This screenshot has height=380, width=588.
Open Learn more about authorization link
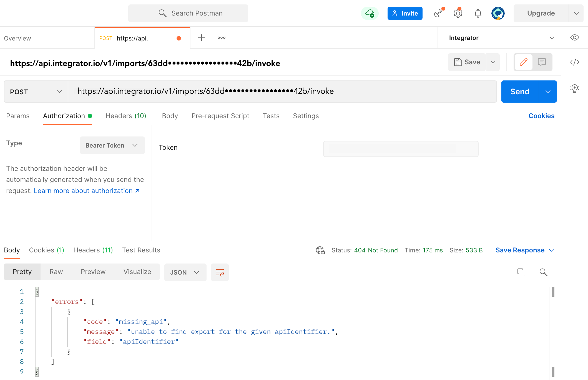pos(87,191)
